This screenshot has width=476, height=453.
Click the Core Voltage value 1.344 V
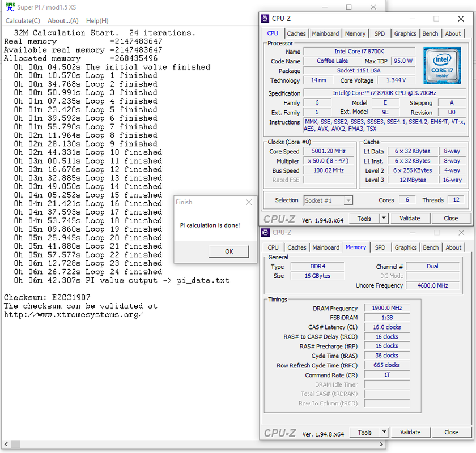coord(396,80)
